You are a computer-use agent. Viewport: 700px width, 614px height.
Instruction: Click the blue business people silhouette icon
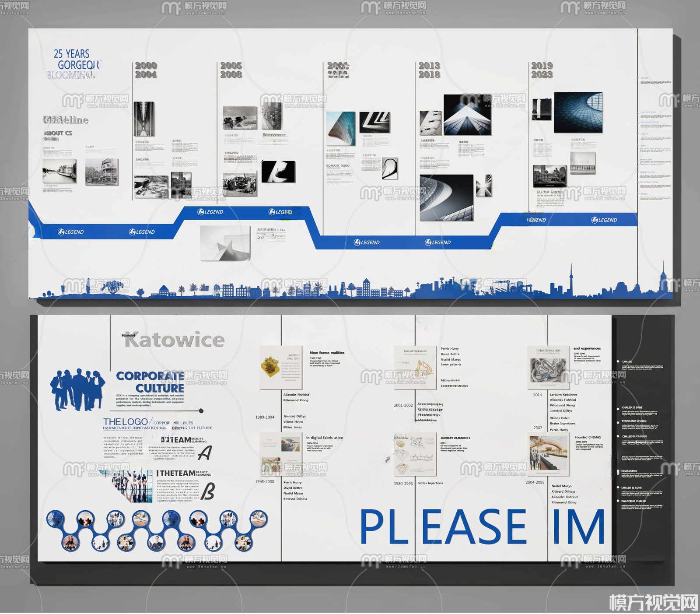(x=77, y=389)
